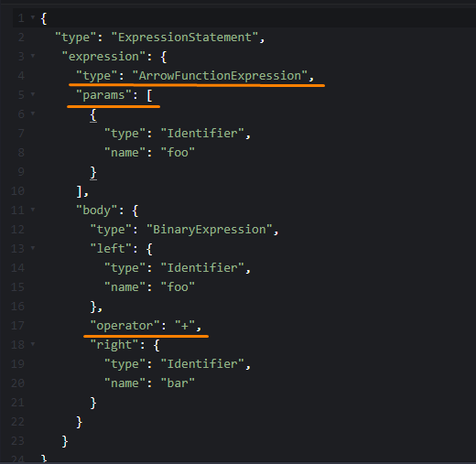Click the "bar" name value

pos(178,383)
